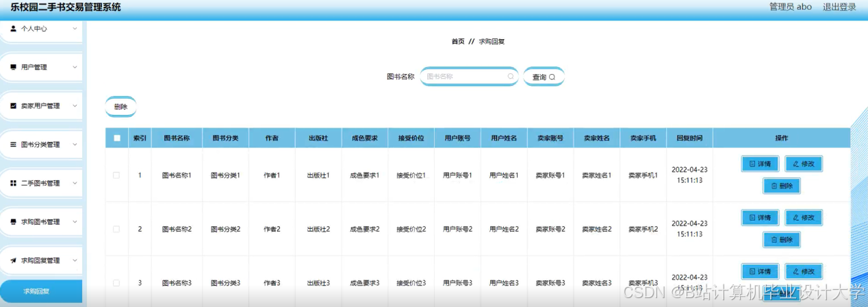Select the highlighted 求购回复 submenu item

[x=41, y=291]
